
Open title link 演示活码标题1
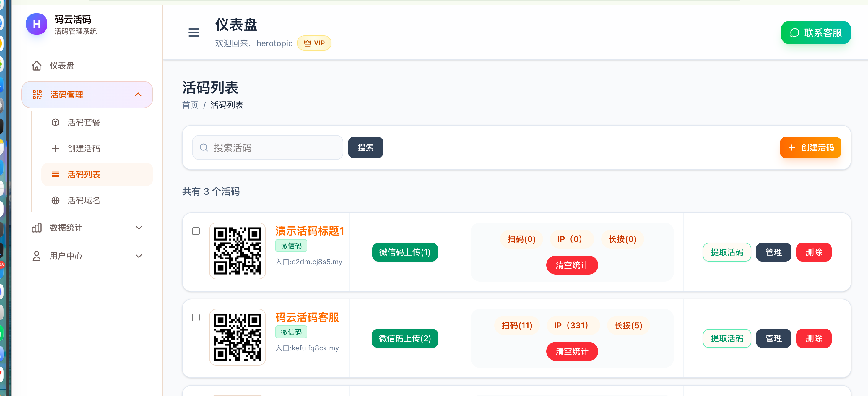click(310, 231)
